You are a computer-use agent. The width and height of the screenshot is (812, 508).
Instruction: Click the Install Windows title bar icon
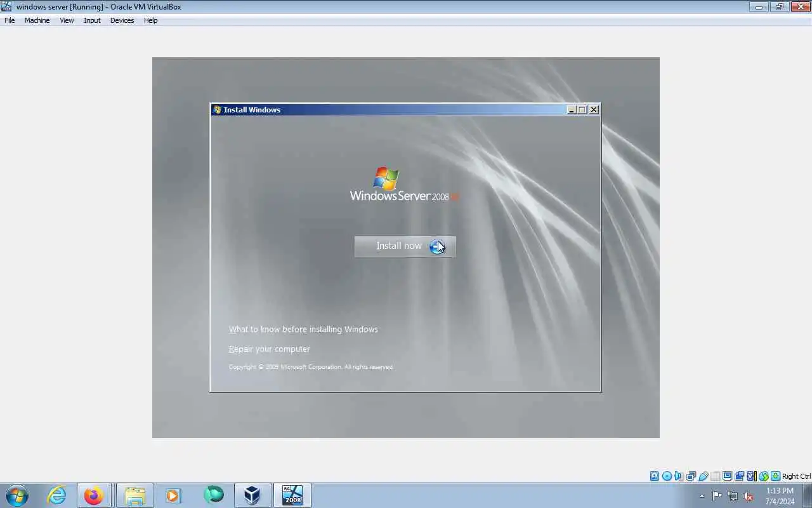pos(217,110)
